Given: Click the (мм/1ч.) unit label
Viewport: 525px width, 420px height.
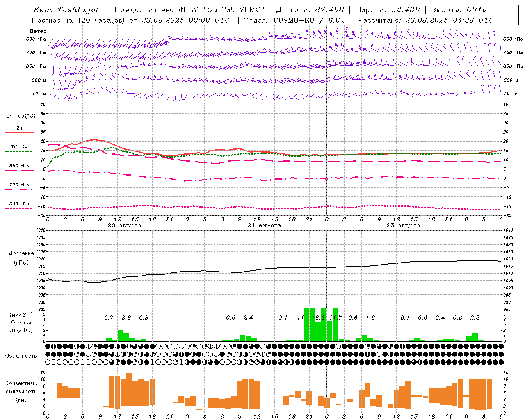Looking at the screenshot, I should 21,330.
